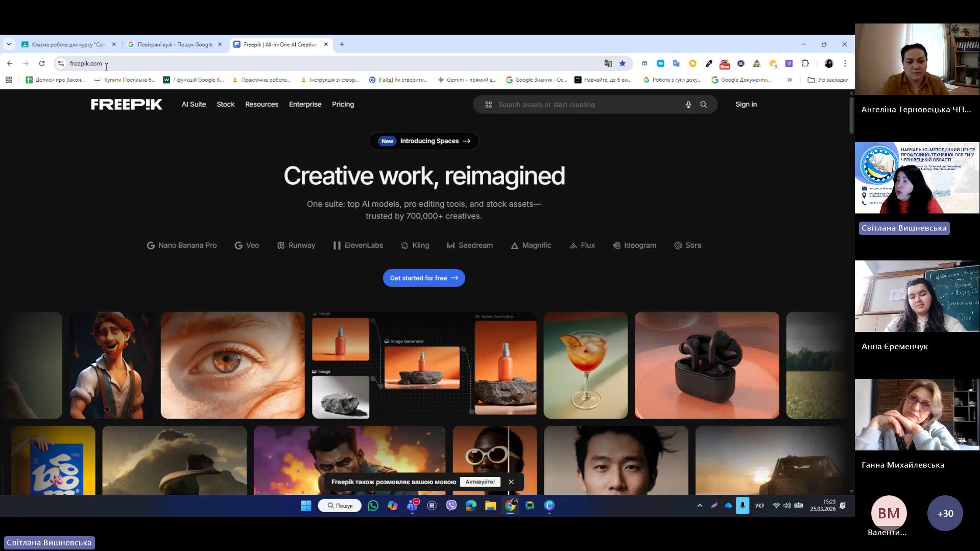The height and width of the screenshot is (551, 980).
Task: Open Viber from the taskbar
Action: [x=451, y=506]
